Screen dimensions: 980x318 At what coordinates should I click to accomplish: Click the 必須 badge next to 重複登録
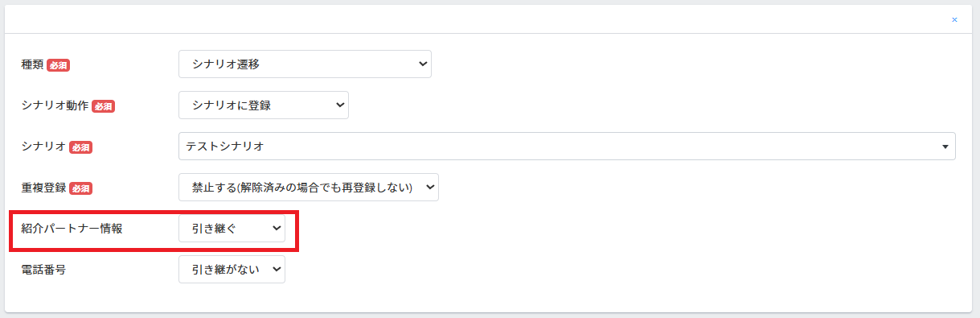click(80, 188)
